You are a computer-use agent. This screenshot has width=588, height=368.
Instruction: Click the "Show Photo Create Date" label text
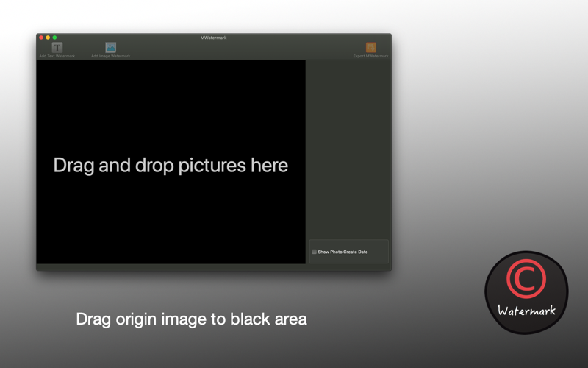coord(343,252)
